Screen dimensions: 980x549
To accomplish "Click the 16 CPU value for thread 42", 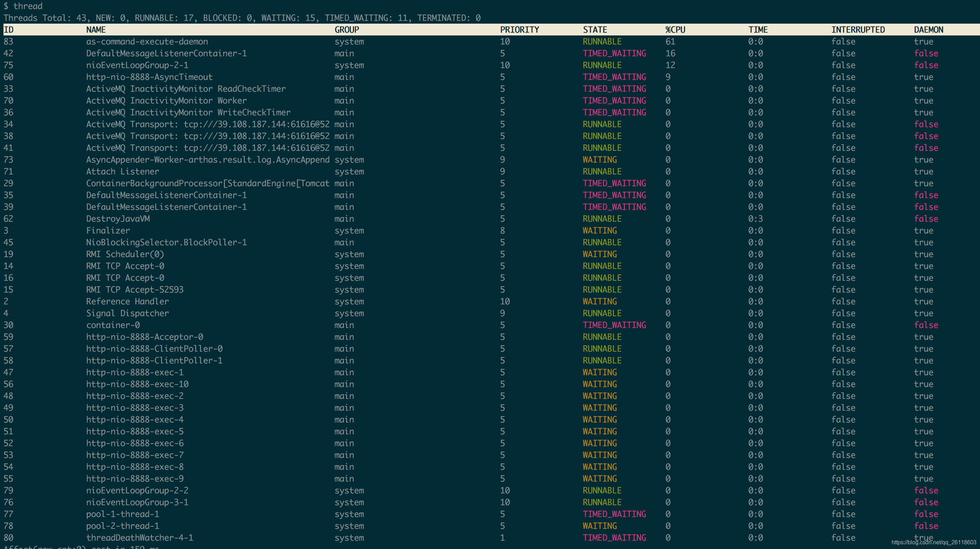I will click(x=670, y=53).
